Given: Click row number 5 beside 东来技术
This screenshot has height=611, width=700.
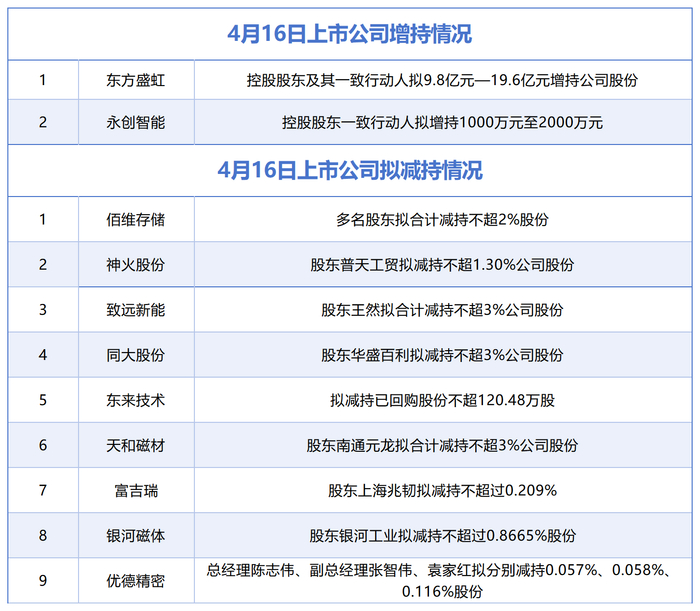Looking at the screenshot, I should coord(43,400).
